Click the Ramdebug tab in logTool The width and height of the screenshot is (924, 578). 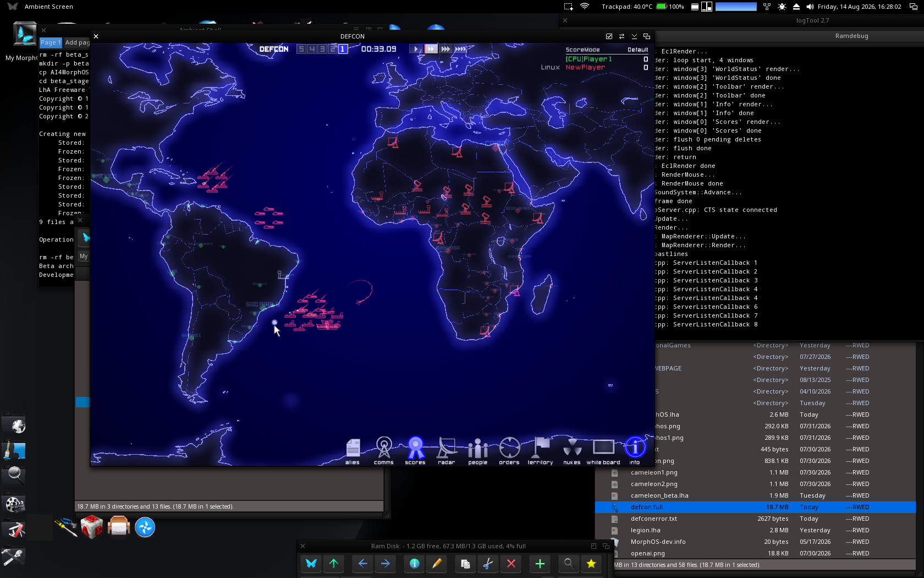(851, 36)
